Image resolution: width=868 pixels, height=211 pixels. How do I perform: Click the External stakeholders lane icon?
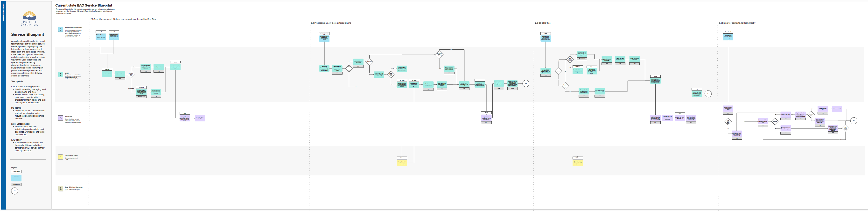[61, 29]
